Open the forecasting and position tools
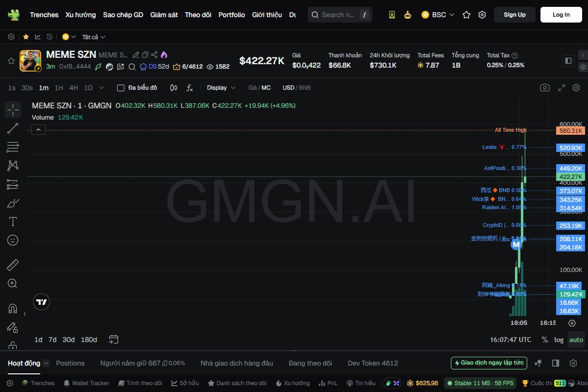 [13, 184]
